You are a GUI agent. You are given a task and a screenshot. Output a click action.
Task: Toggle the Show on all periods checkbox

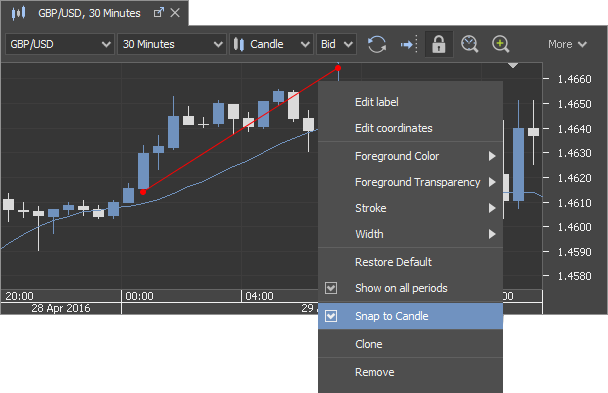pos(331,288)
